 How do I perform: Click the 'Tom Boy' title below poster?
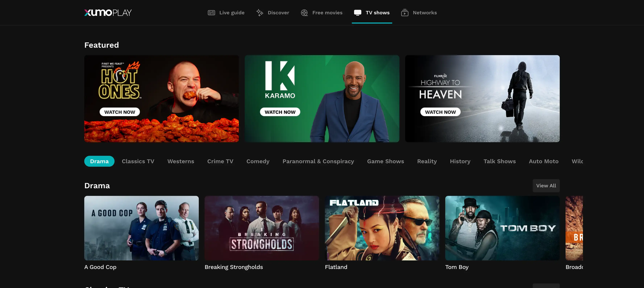457,267
